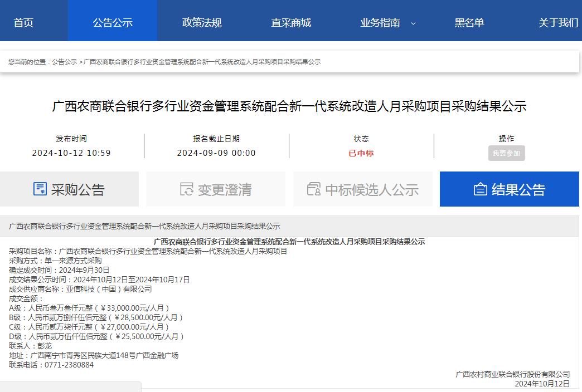Open the 政策法规 navigation item
This screenshot has height=392, width=582.
point(202,23)
